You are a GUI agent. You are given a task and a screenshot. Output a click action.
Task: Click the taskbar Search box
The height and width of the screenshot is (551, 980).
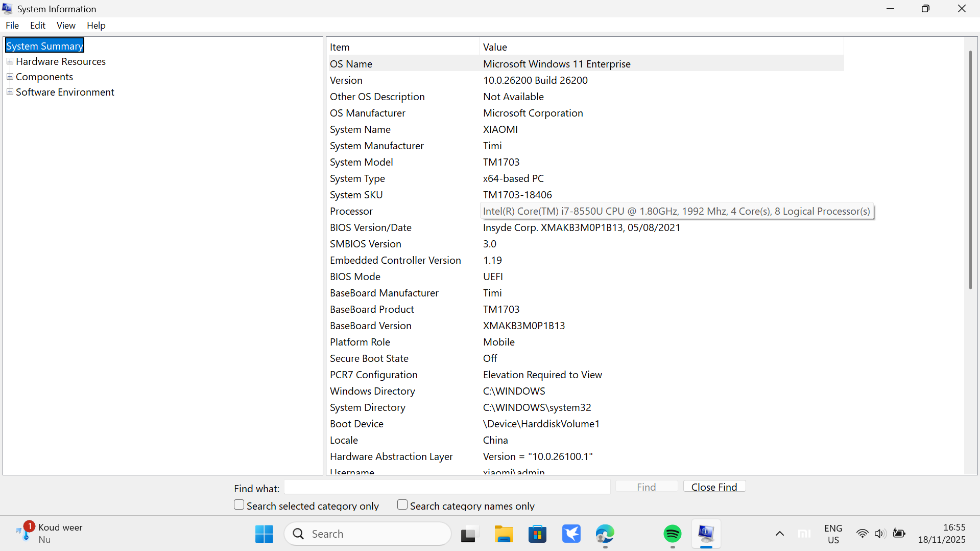coord(368,534)
